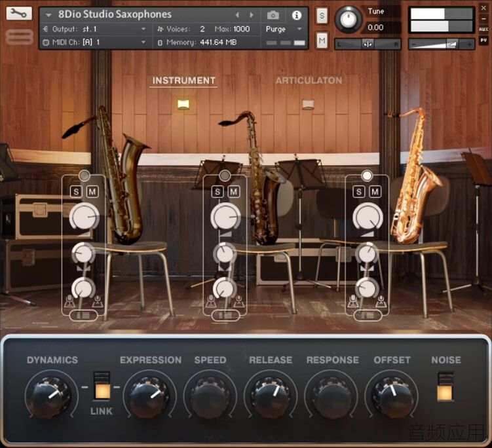Enable middle saxophone power light

225,176
